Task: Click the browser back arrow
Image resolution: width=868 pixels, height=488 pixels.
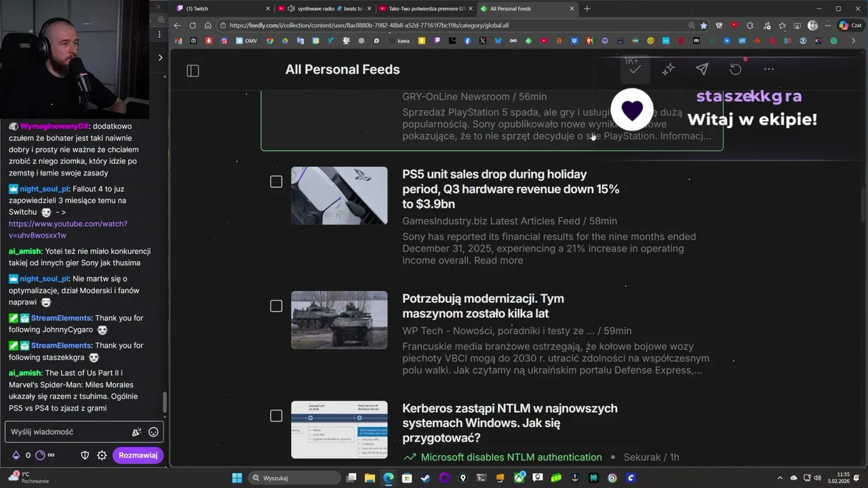Action: [177, 26]
